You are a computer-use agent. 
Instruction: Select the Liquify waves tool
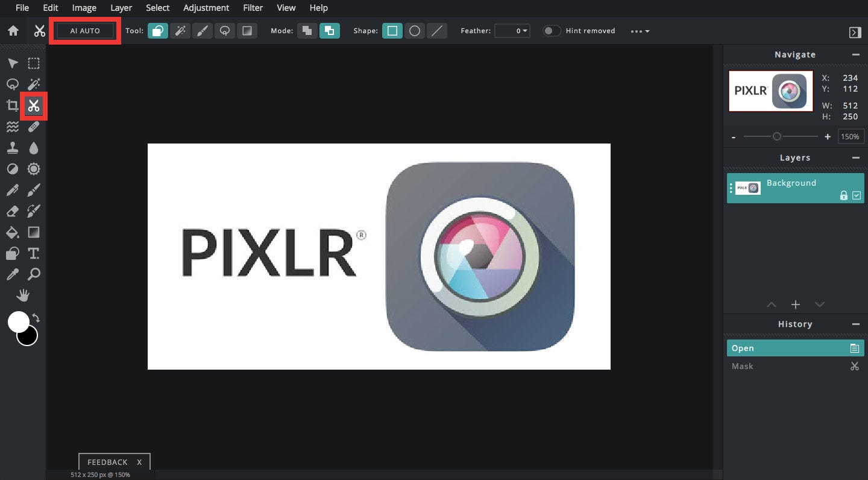(x=13, y=127)
